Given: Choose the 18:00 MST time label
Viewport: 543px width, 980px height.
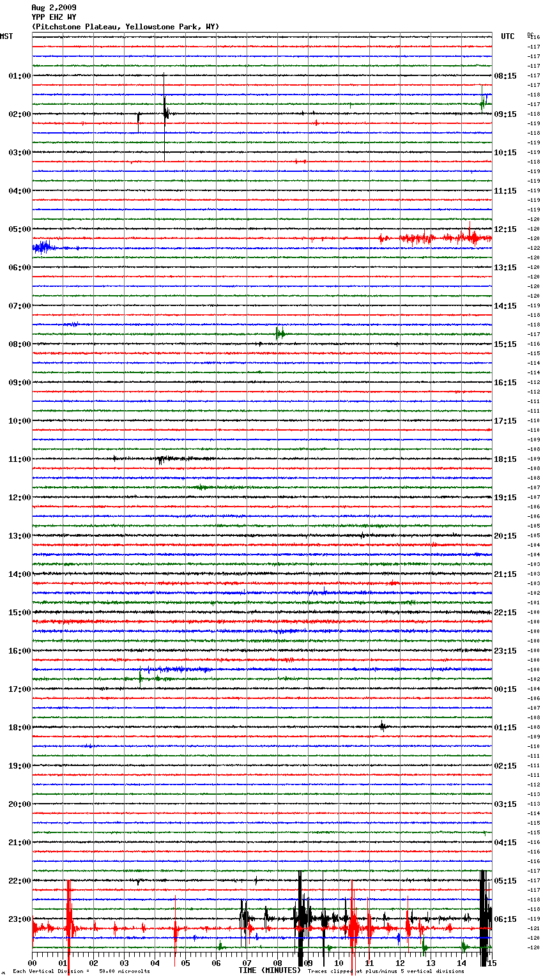Looking at the screenshot, I should pyautogui.click(x=20, y=728).
